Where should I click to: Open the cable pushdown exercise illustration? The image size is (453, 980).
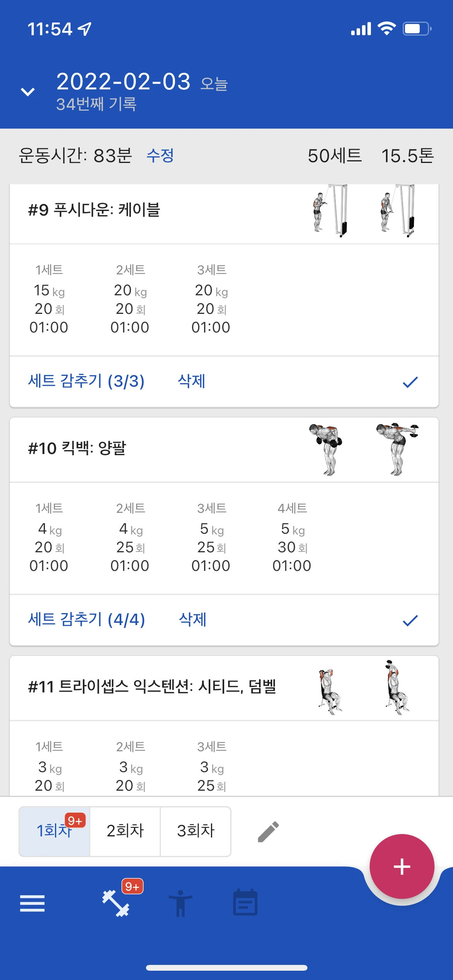pyautogui.click(x=363, y=211)
